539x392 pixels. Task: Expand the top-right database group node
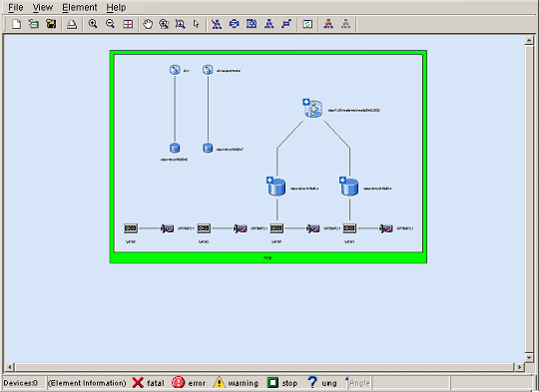pos(306,102)
